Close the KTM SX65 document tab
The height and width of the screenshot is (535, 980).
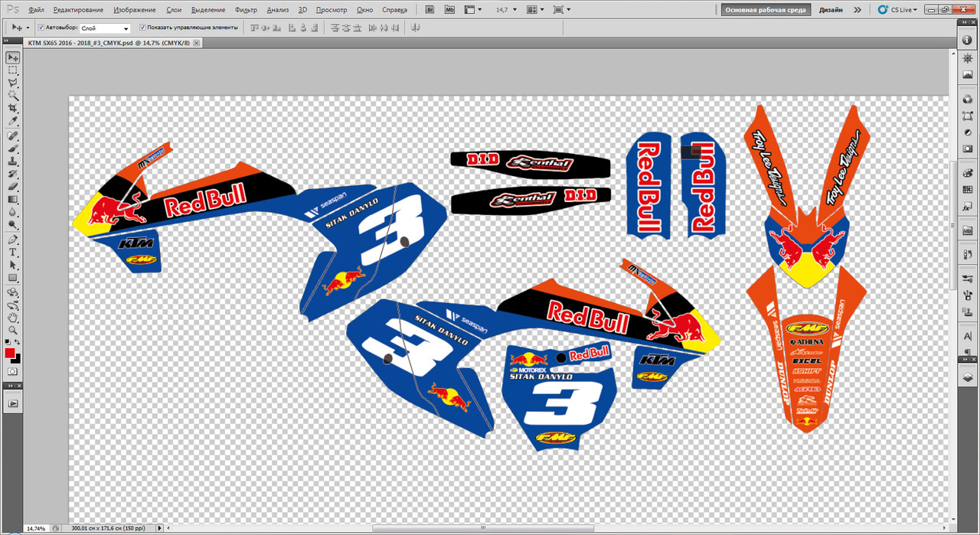[197, 44]
